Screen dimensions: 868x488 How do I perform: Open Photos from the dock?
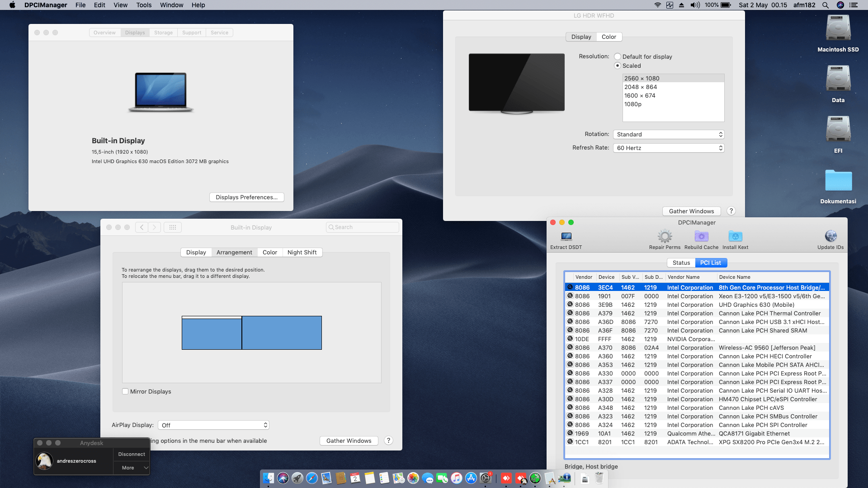coord(413,478)
